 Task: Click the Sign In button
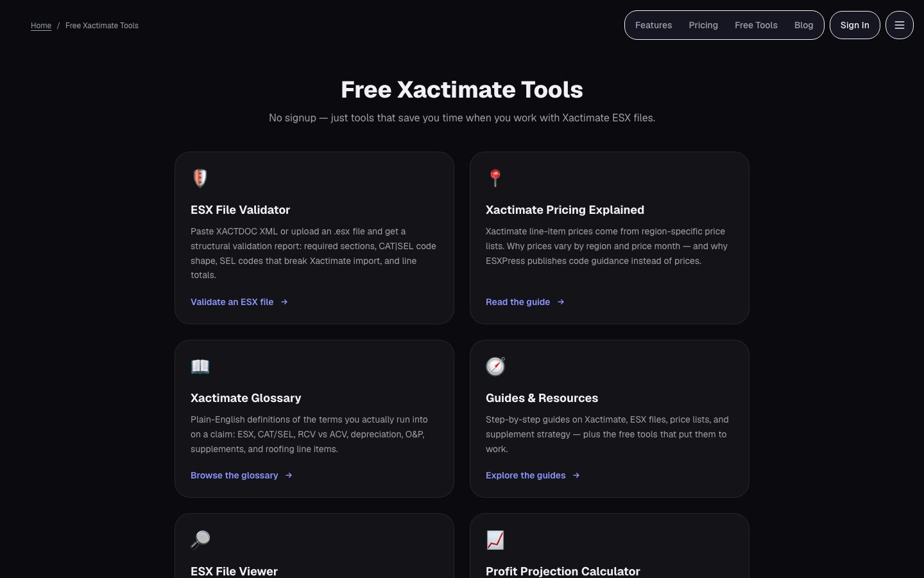(855, 25)
